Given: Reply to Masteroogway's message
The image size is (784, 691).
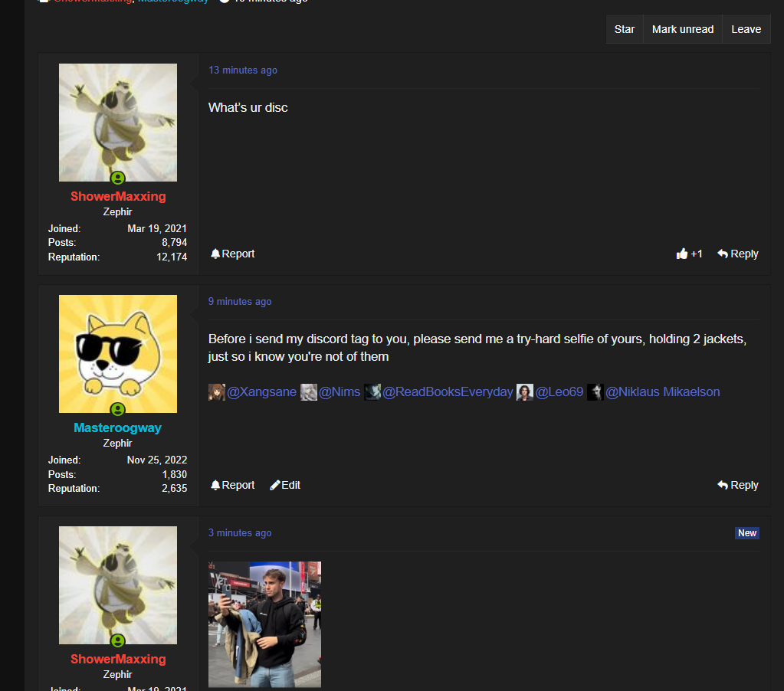Looking at the screenshot, I should click(x=738, y=485).
